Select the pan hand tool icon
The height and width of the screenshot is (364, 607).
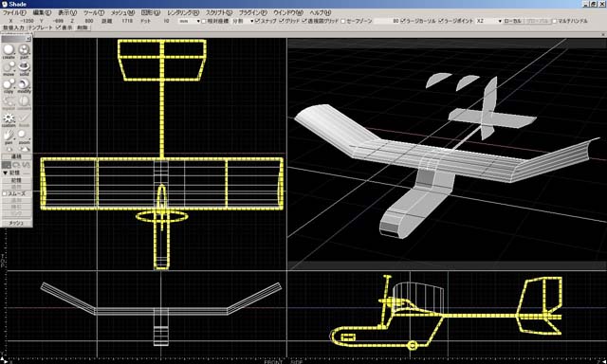[x=9, y=136]
